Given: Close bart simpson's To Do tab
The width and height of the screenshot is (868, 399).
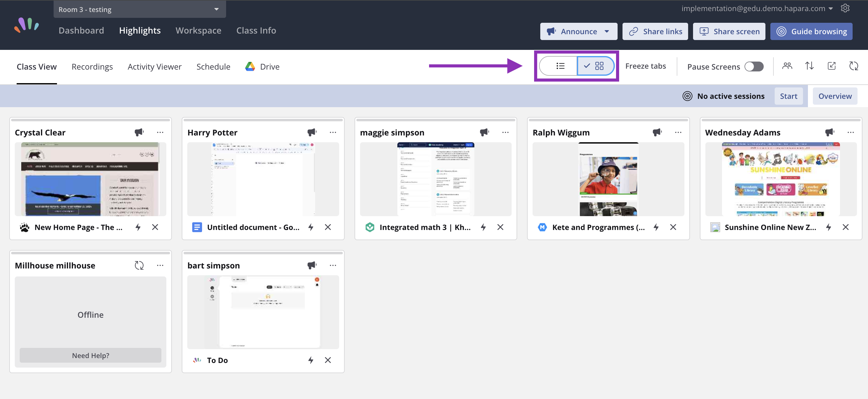Looking at the screenshot, I should coord(328,360).
